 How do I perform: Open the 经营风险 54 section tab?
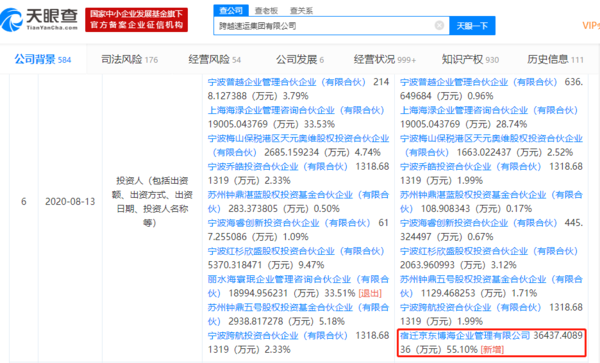[215, 59]
